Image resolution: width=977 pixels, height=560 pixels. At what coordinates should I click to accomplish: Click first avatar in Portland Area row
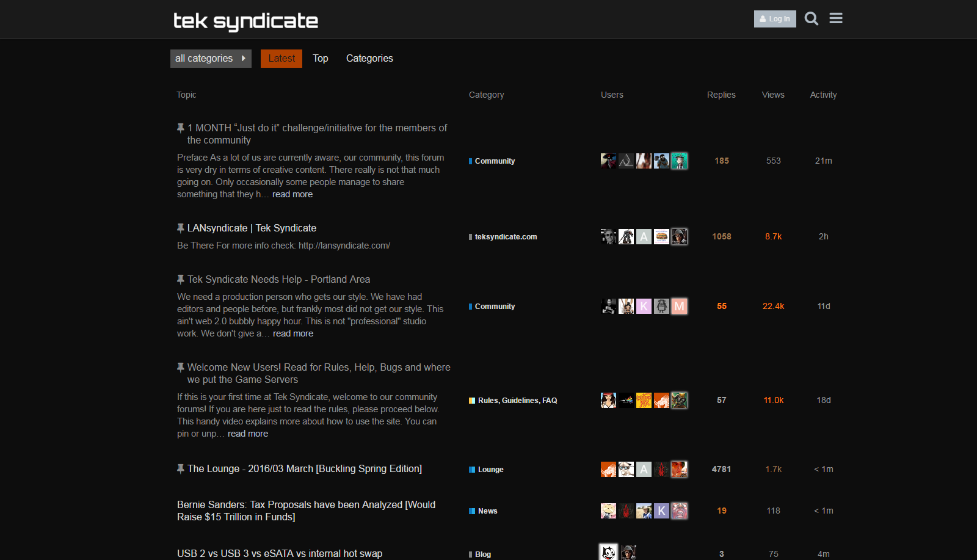click(x=608, y=306)
